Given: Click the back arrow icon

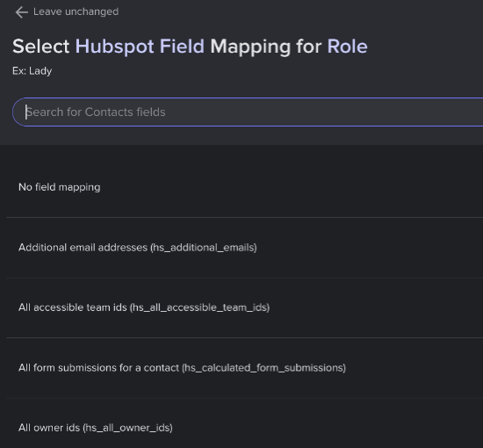Looking at the screenshot, I should tap(22, 12).
